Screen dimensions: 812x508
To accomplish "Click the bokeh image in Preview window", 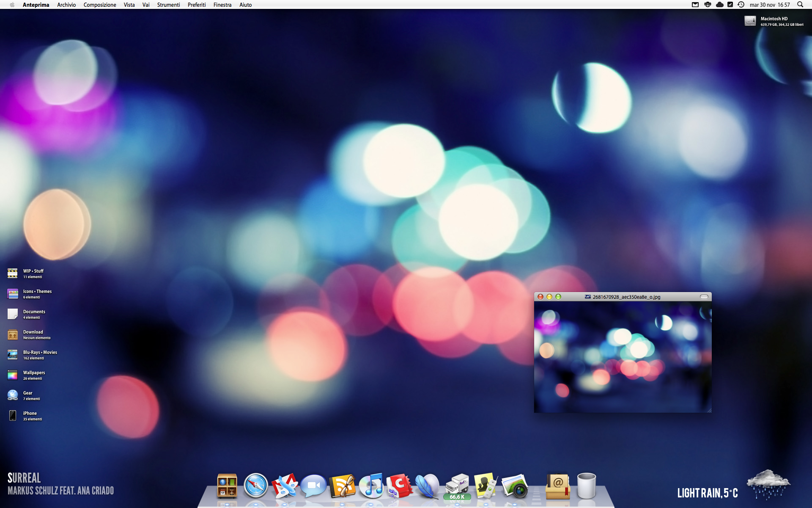I will tap(623, 357).
